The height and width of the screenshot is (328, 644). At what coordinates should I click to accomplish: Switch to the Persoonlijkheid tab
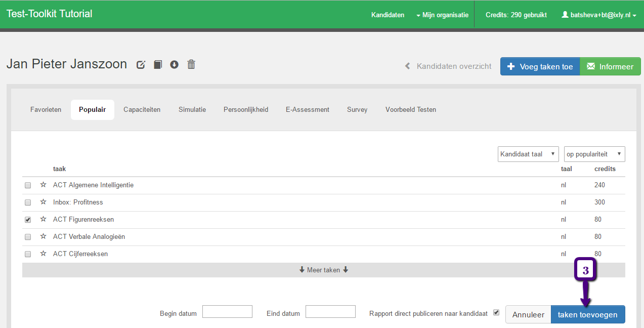[x=246, y=109]
